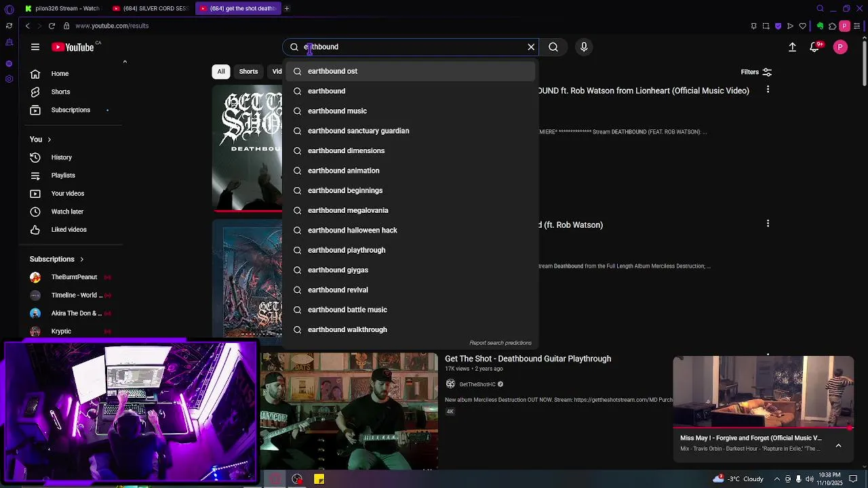This screenshot has height=488, width=868.
Task: Expand the miniplayer with the chevron arrow
Action: tap(838, 445)
